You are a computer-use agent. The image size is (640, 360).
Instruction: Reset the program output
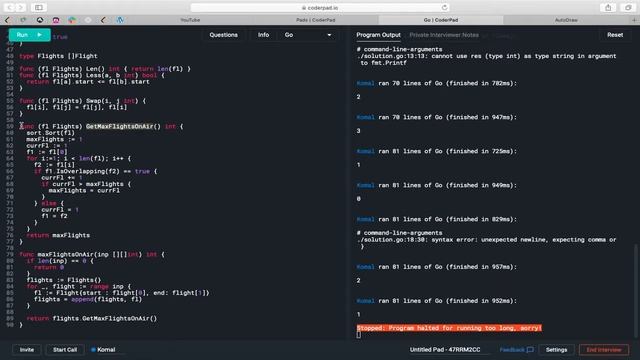(615, 35)
